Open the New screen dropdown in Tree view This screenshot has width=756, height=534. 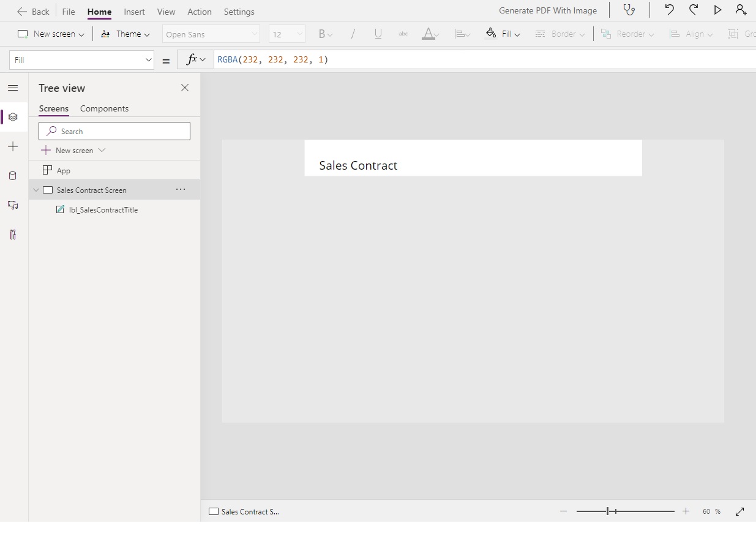(102, 150)
